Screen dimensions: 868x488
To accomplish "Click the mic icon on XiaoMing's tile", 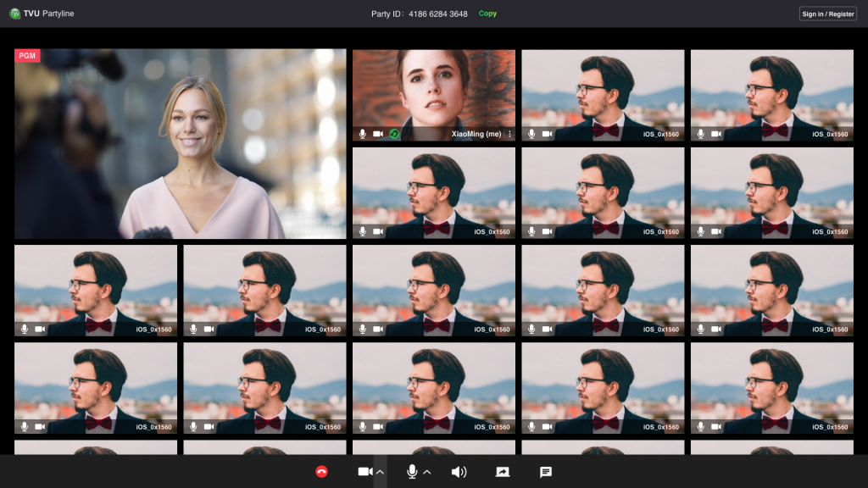I will pyautogui.click(x=363, y=134).
